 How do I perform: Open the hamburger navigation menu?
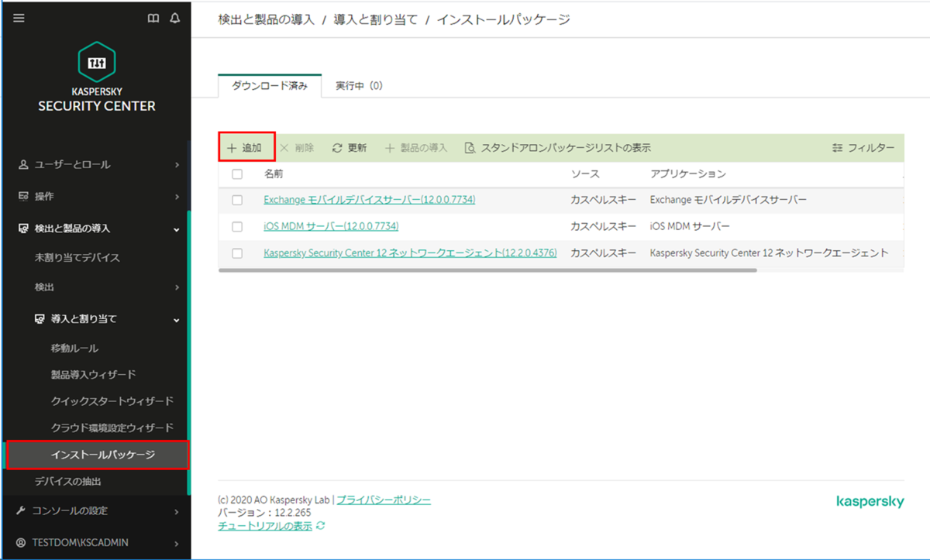tap(19, 18)
